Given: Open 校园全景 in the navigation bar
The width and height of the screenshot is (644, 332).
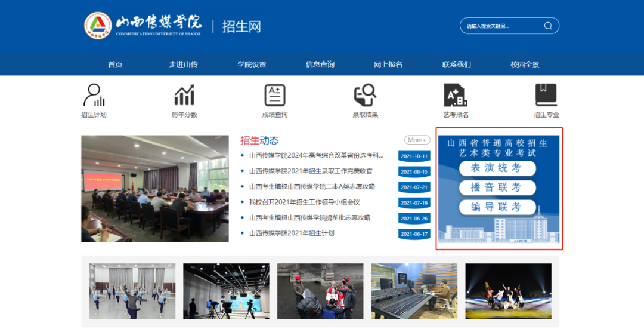Looking at the screenshot, I should (525, 64).
